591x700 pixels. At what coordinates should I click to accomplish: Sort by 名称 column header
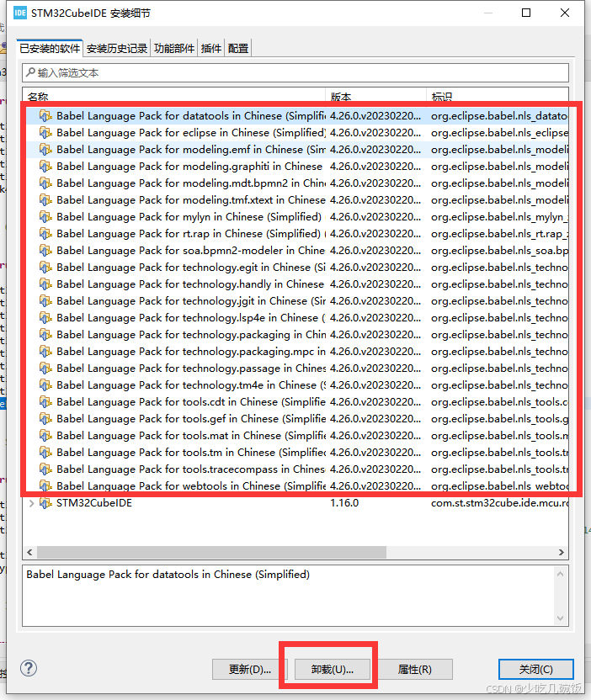174,97
